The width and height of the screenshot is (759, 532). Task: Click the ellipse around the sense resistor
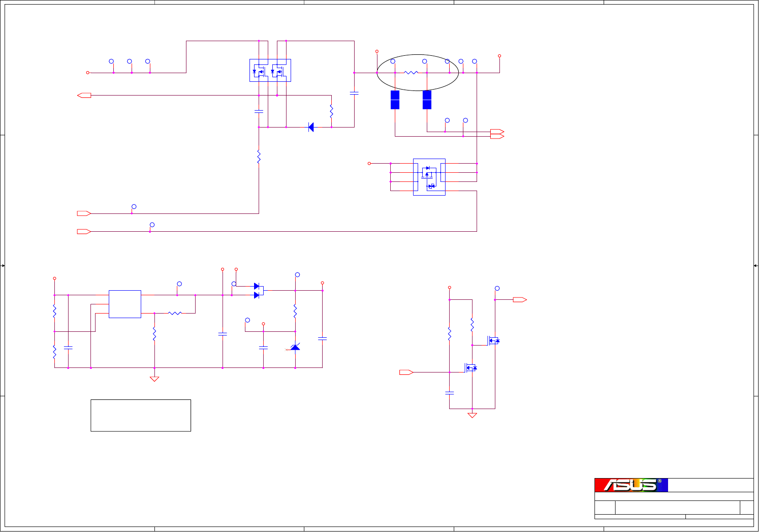pyautogui.click(x=418, y=73)
